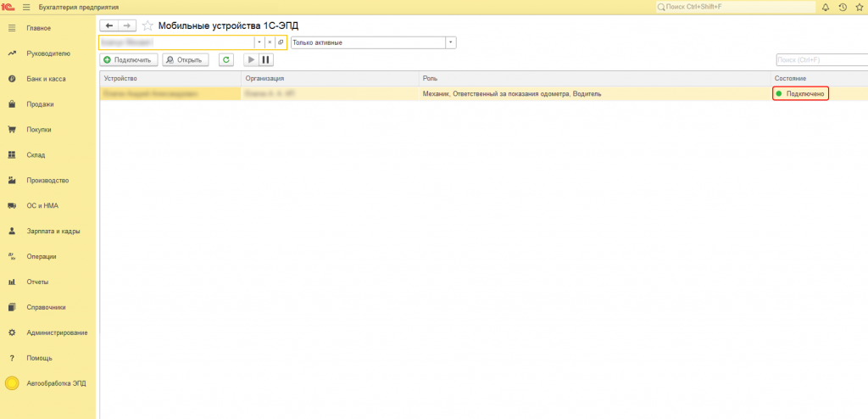Click the global search field
The height and width of the screenshot is (419, 868).
(736, 7)
